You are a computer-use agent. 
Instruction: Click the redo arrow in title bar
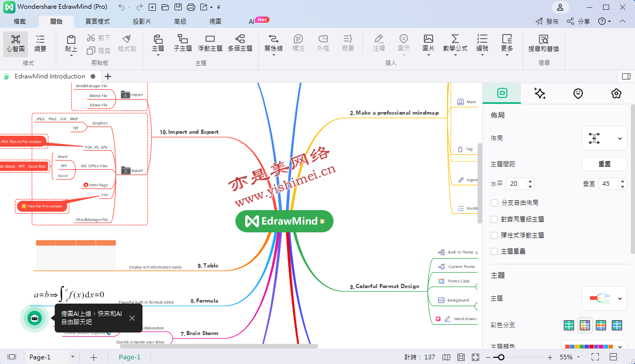point(139,7)
